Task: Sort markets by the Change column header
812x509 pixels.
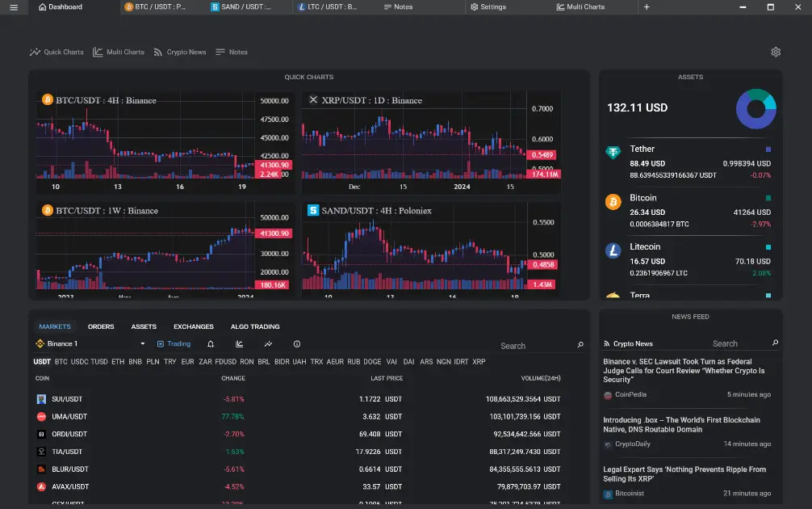Action: pos(233,378)
